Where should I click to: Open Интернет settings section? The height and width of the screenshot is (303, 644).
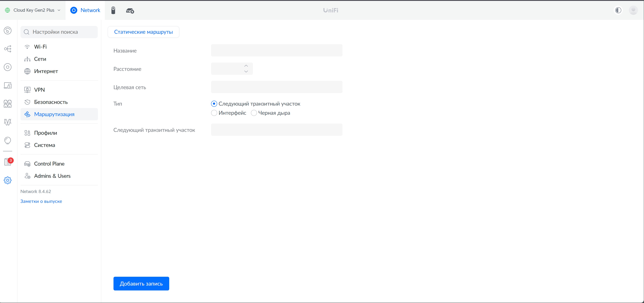click(x=59, y=71)
